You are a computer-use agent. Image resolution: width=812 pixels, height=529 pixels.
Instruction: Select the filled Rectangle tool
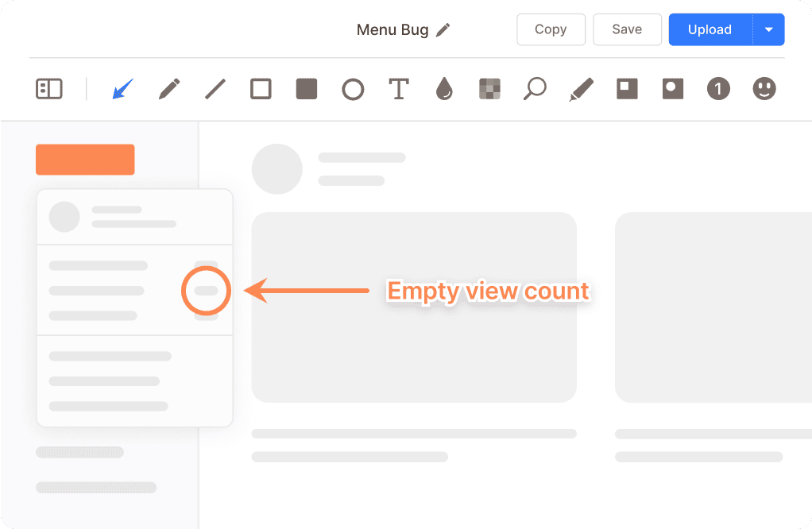pyautogui.click(x=307, y=89)
